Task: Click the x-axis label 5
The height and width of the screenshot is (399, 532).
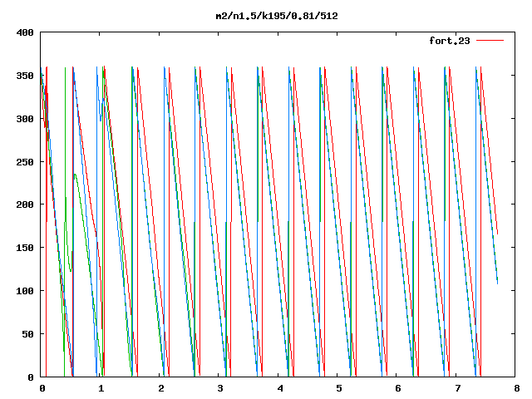Action: [339, 388]
